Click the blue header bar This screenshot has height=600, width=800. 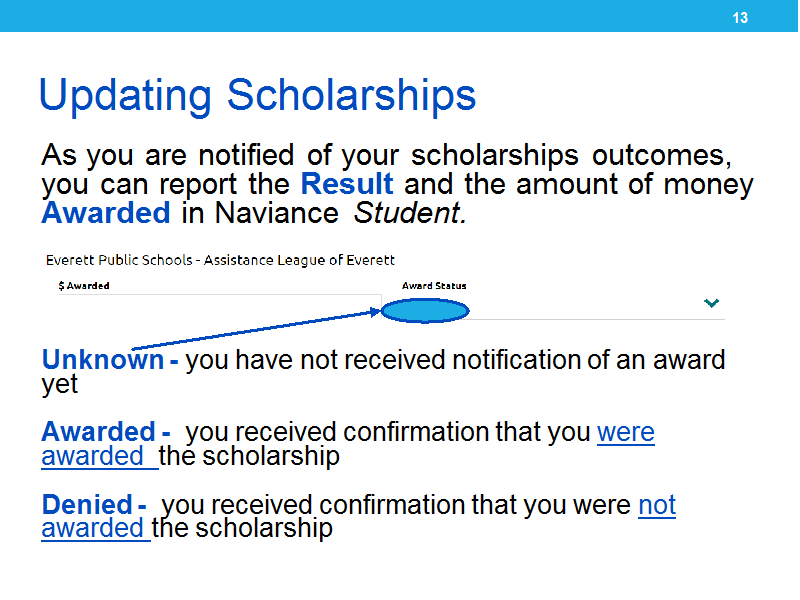(399, 16)
